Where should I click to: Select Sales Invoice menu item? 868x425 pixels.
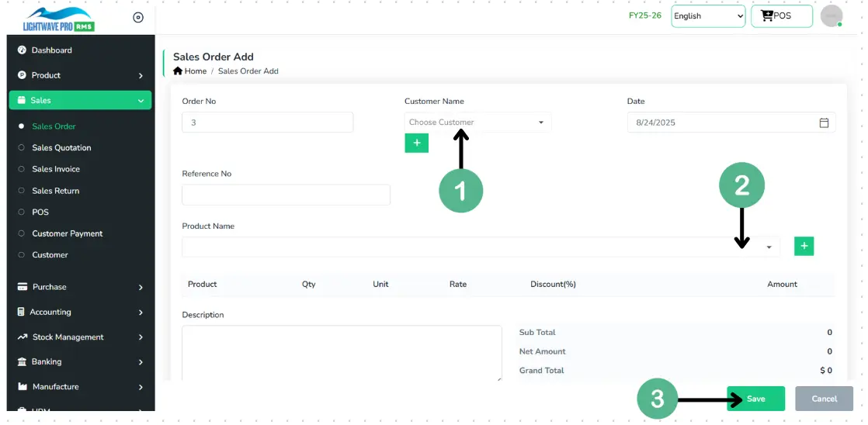[x=56, y=169]
